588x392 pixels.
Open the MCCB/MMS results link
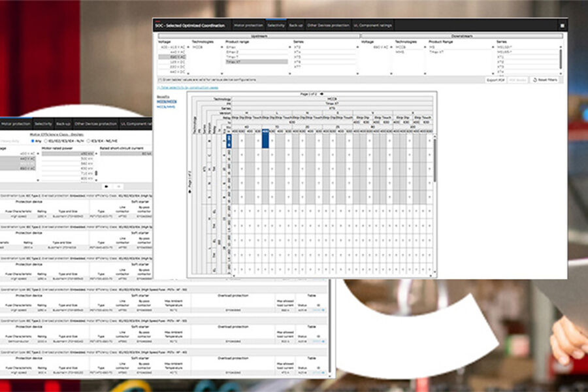pyautogui.click(x=166, y=106)
